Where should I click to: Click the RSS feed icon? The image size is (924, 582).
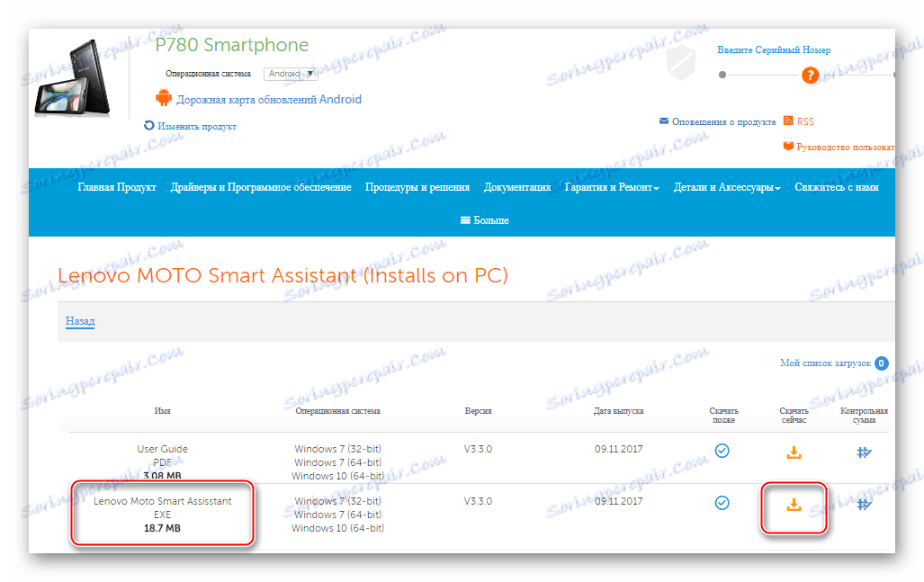tap(788, 121)
